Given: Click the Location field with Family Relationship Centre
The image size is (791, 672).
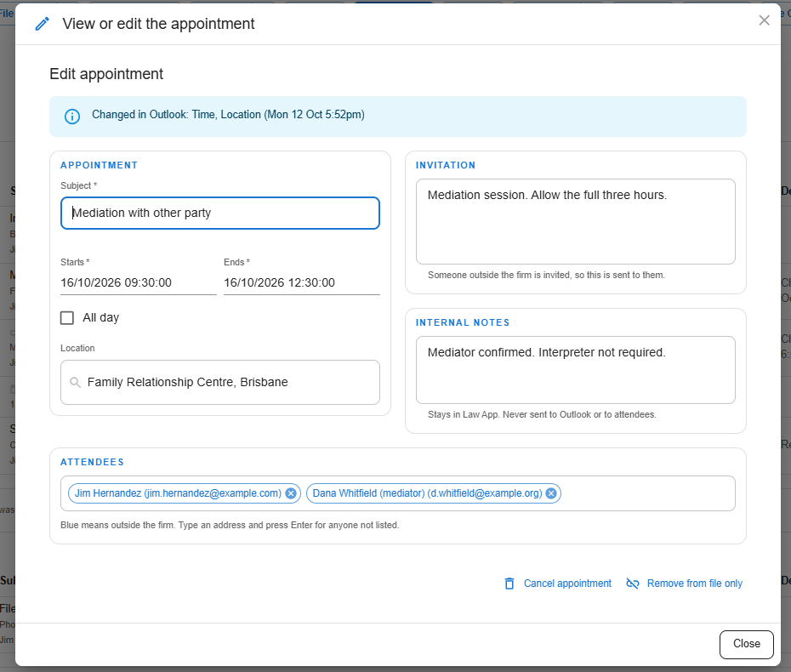Looking at the screenshot, I should [220, 383].
